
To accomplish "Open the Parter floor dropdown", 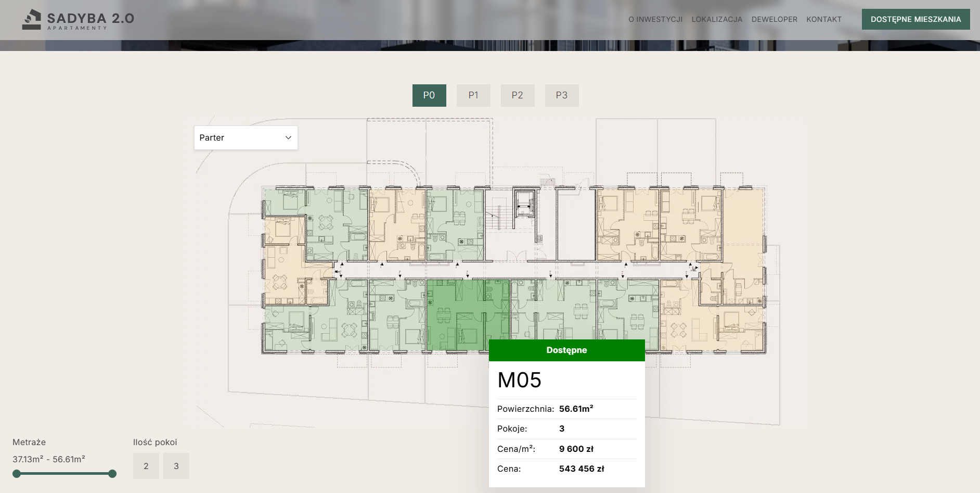I will 246,137.
